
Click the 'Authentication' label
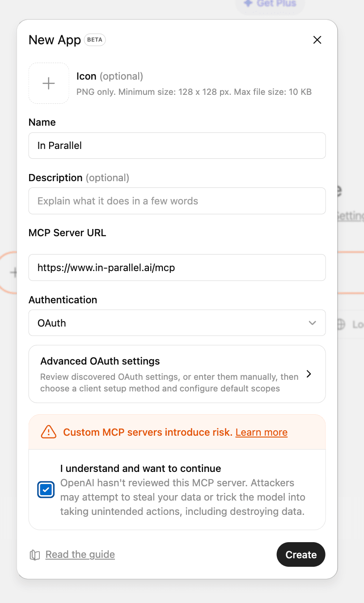[63, 300]
